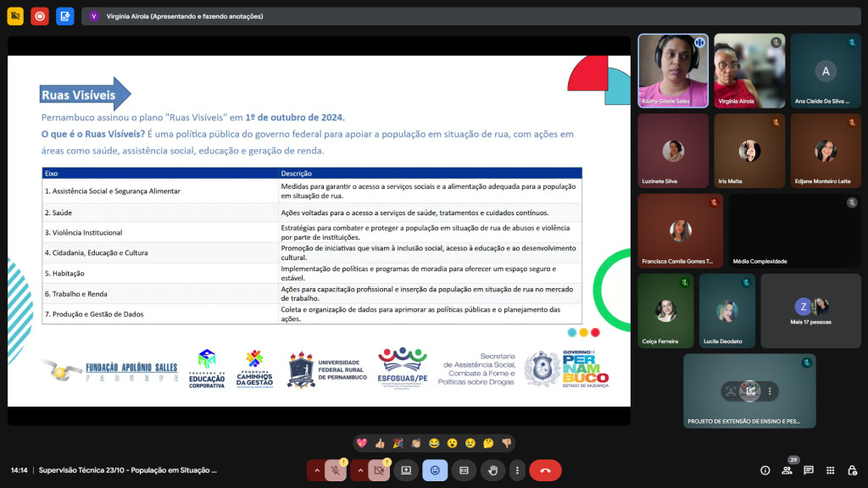868x488 pixels.
Task: Leave the call with red hang-up button
Action: [x=545, y=470]
